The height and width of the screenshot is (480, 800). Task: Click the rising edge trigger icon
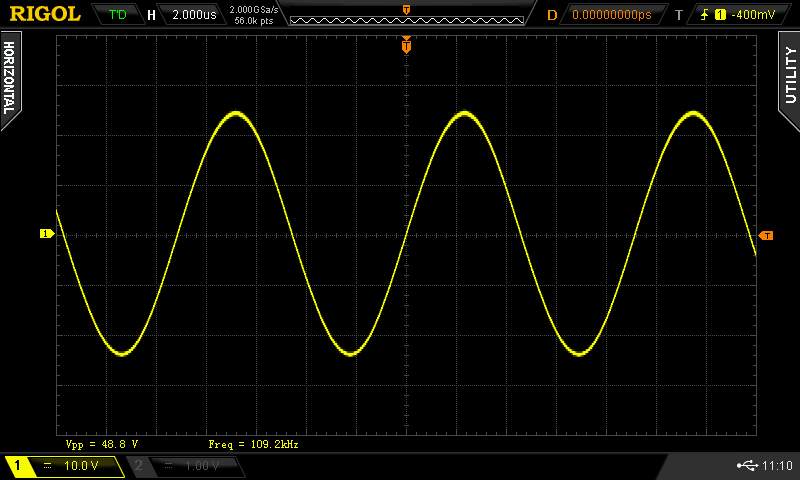[705, 15]
